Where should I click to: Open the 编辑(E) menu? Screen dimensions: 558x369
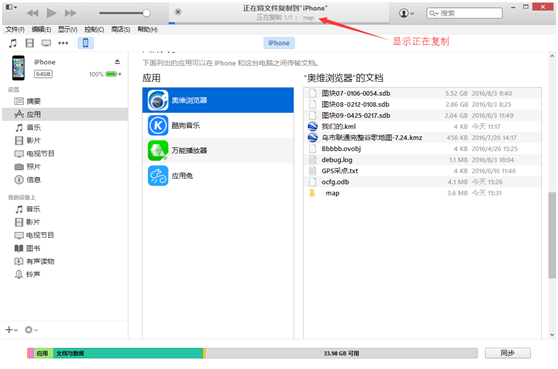(x=41, y=30)
